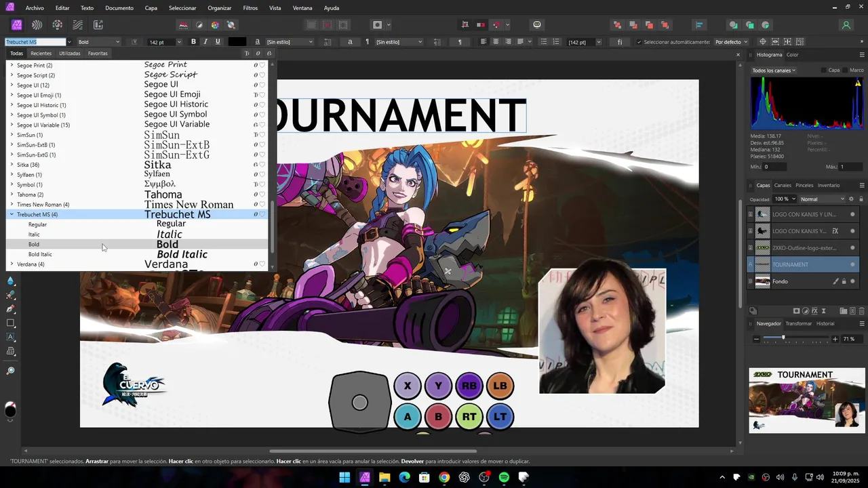The height and width of the screenshot is (488, 868).
Task: Switch to the Export persona icon
Action: coord(98,25)
